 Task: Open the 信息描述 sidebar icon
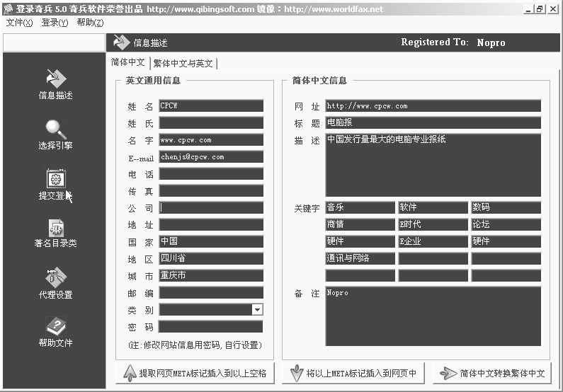tap(56, 78)
